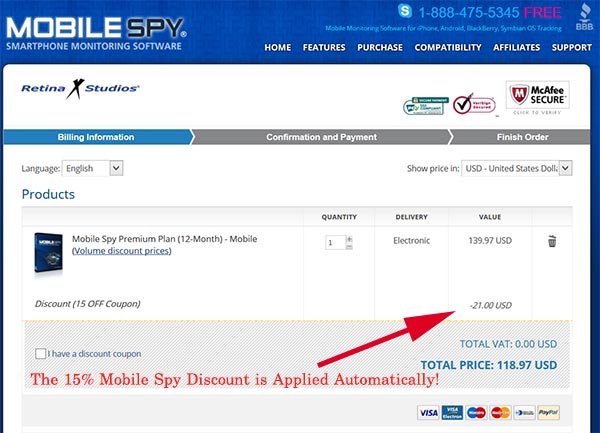Viewport: 600px width, 433px height.
Task: Click the Mobile Spy product box thumbnail
Action: (x=48, y=253)
